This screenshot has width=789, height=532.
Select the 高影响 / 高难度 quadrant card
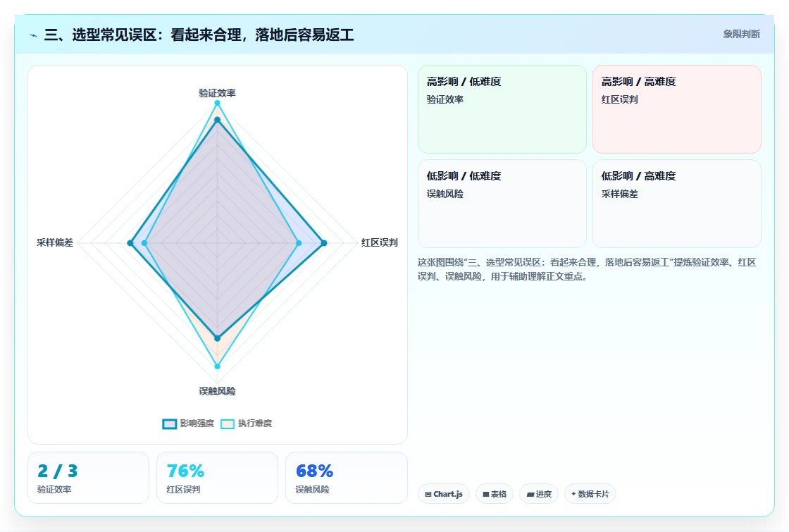click(677, 109)
